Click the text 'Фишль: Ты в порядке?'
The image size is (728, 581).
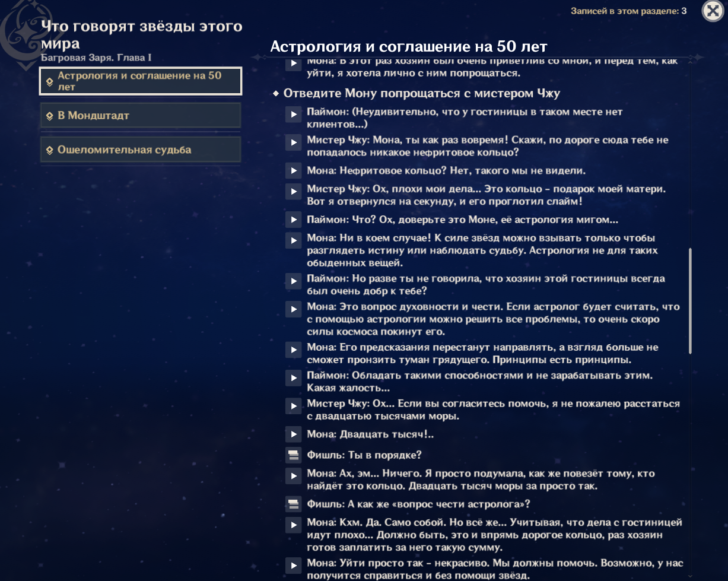pyautogui.click(x=364, y=455)
